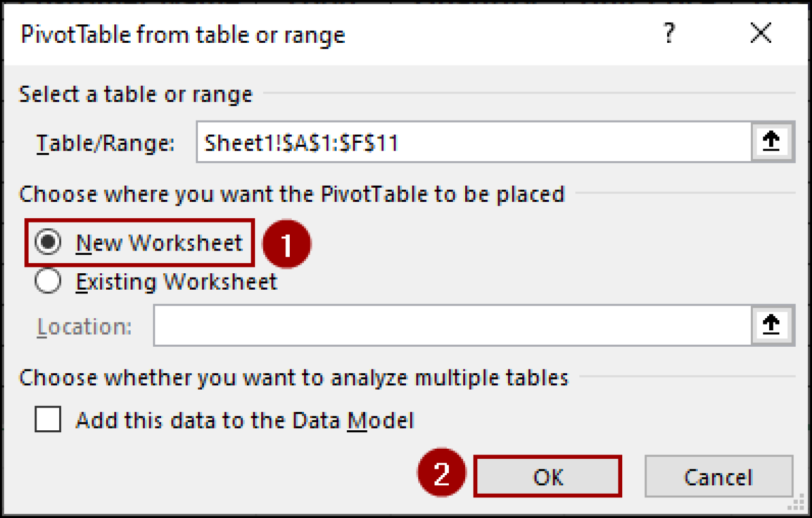Image resolution: width=812 pixels, height=518 pixels.
Task: Confirm PivotTable creation with OK
Action: tap(548, 476)
